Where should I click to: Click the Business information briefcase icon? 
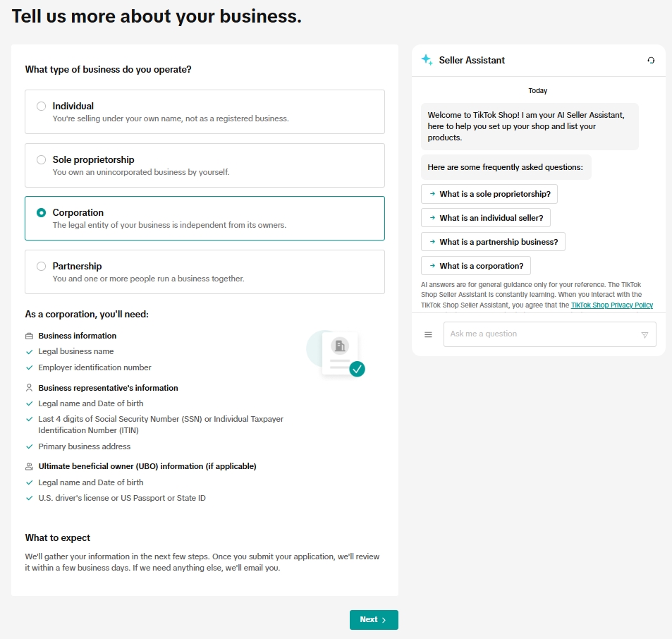pyautogui.click(x=29, y=336)
